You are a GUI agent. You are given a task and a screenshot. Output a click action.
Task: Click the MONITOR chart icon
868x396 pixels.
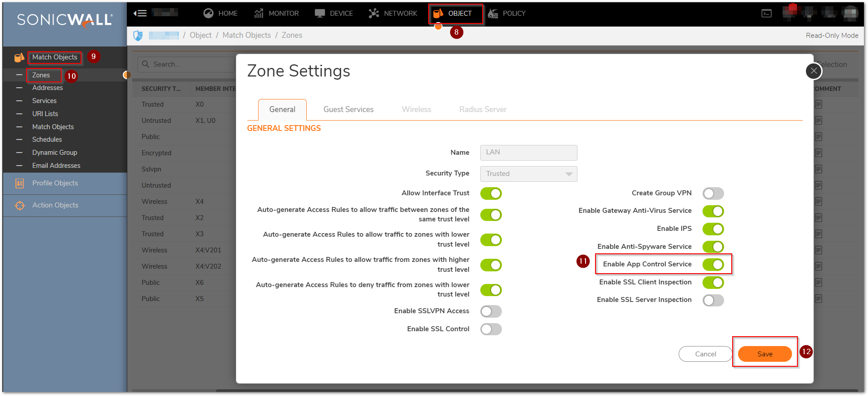259,13
